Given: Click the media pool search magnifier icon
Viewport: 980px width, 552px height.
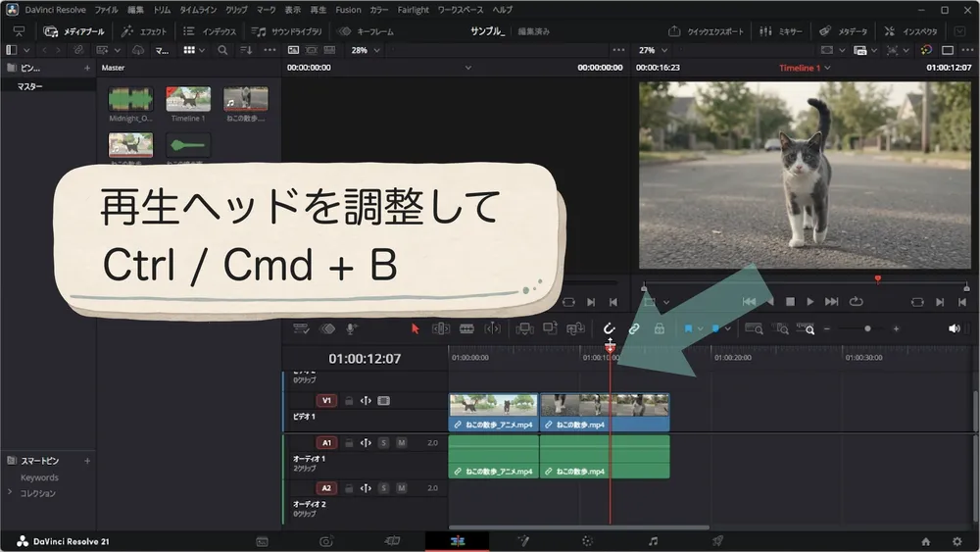Looking at the screenshot, I should coord(222,50).
